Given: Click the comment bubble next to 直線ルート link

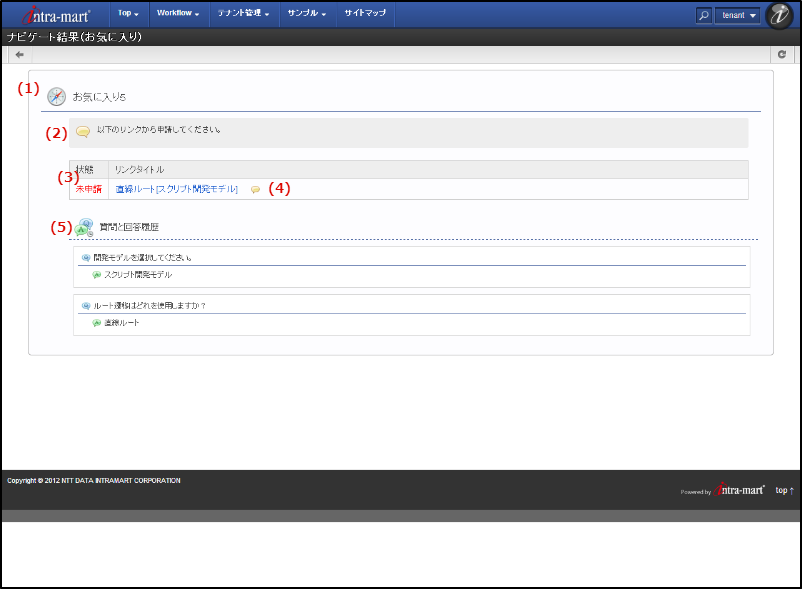Looking at the screenshot, I should pos(255,189).
